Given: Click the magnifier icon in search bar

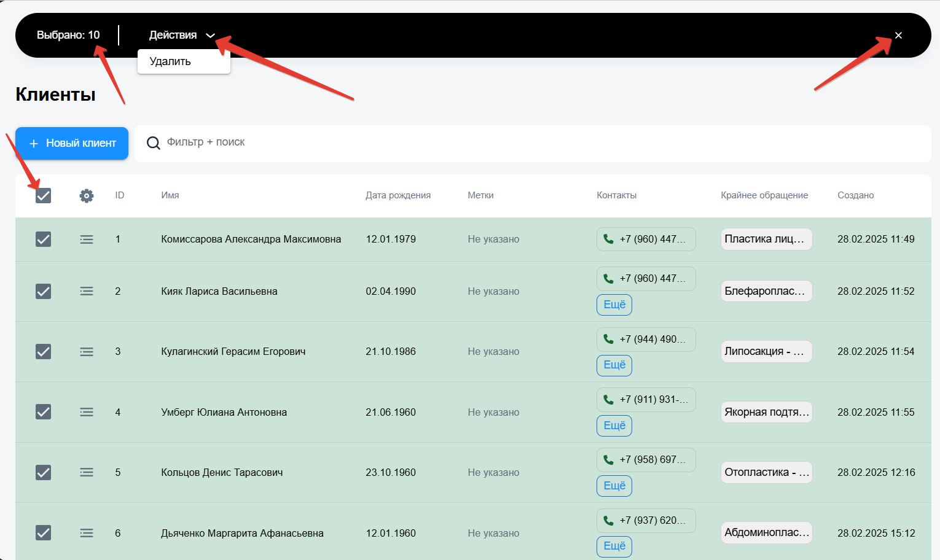Looking at the screenshot, I should point(154,143).
